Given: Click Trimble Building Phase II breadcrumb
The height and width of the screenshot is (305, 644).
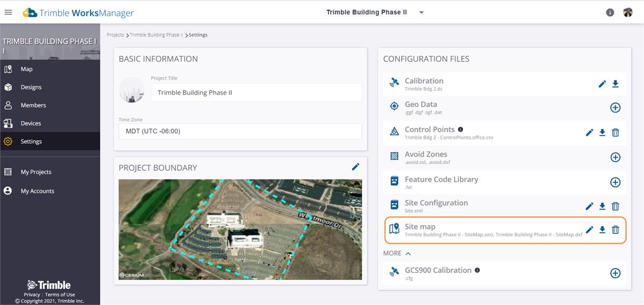Looking at the screenshot, I should [156, 35].
